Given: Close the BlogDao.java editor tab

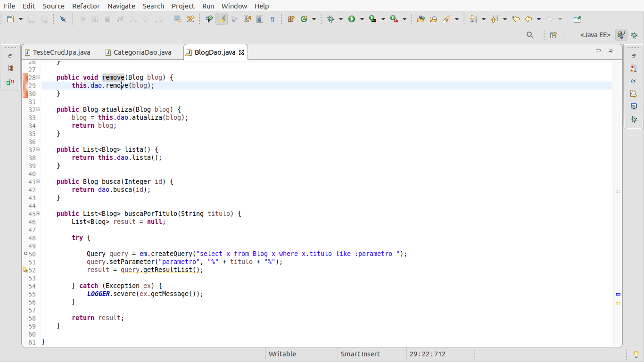Looking at the screenshot, I should point(241,52).
